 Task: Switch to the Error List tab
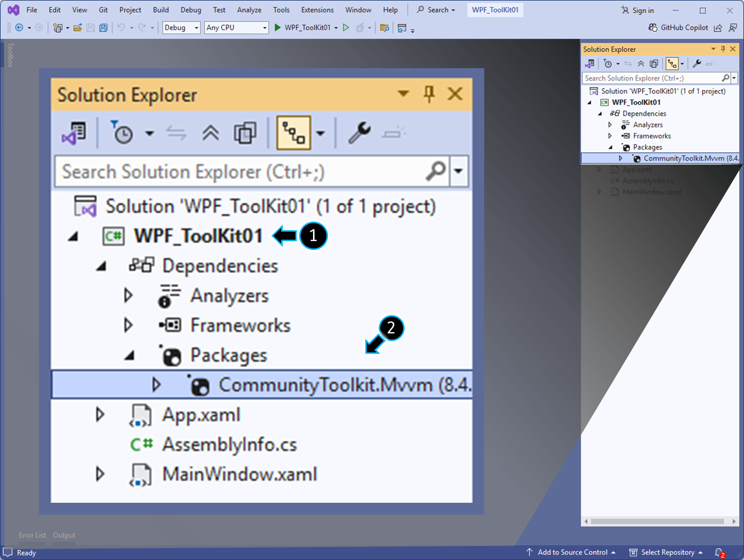click(x=32, y=535)
